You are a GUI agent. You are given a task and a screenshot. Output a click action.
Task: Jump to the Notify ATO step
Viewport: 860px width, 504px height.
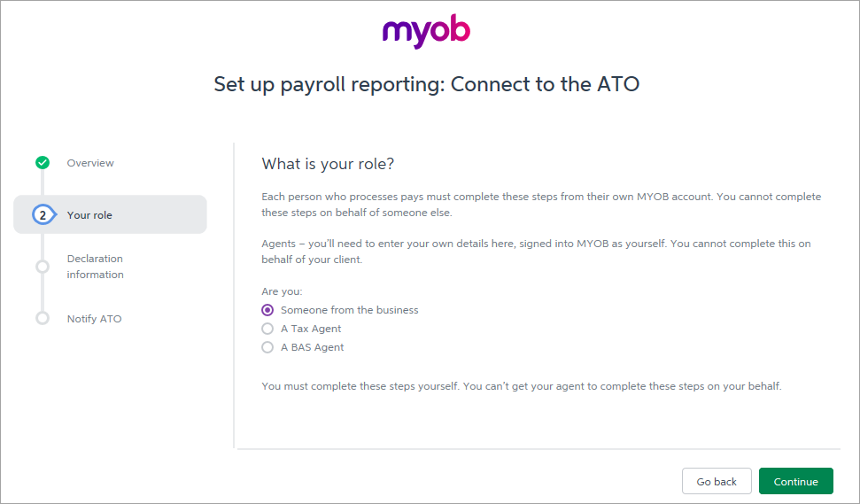coord(95,319)
